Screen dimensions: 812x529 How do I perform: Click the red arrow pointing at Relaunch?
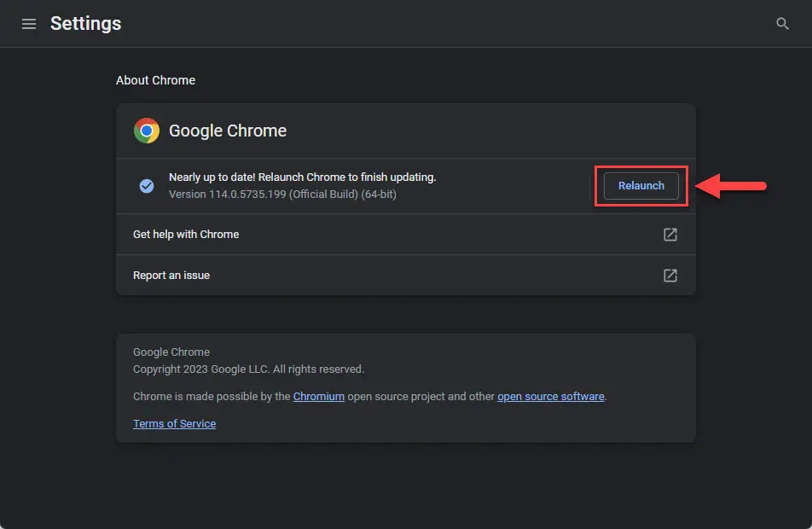click(732, 186)
